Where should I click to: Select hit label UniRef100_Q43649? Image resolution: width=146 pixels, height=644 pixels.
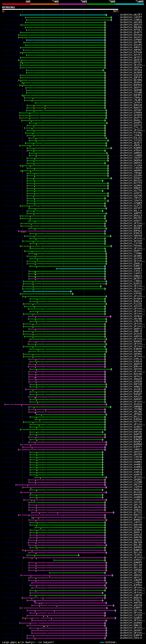pos(131,72)
